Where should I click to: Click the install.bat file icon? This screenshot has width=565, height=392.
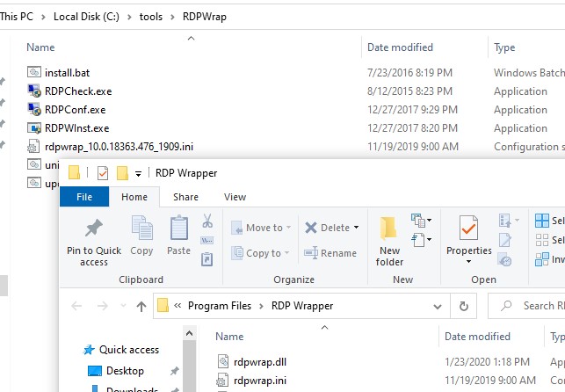pos(34,72)
